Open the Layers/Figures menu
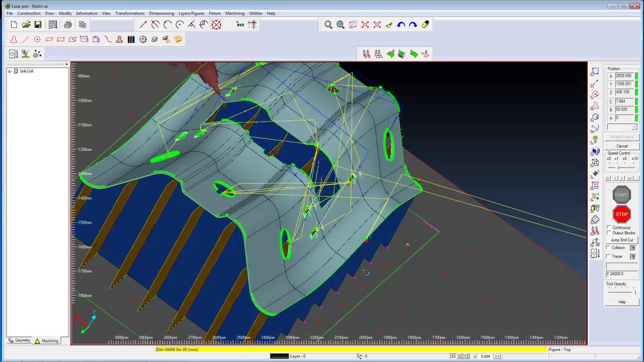Image resolution: width=644 pixels, height=362 pixels. (191, 14)
